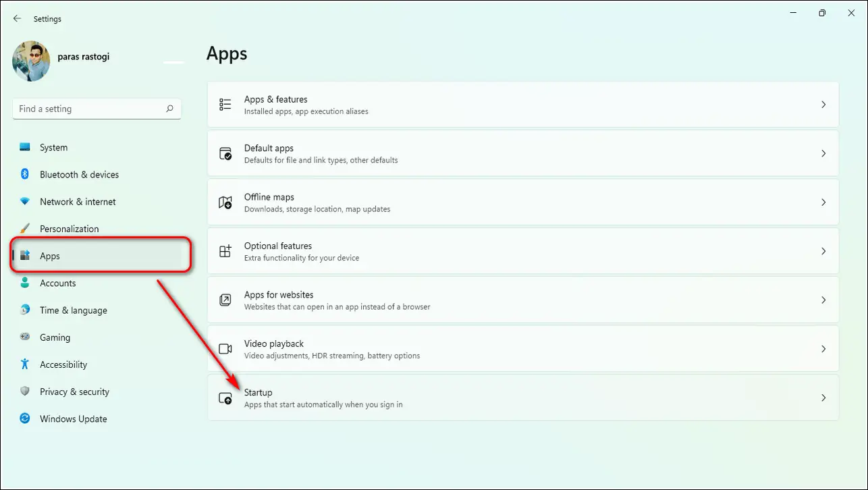
Task: Click the Video playback camera icon
Action: click(225, 349)
